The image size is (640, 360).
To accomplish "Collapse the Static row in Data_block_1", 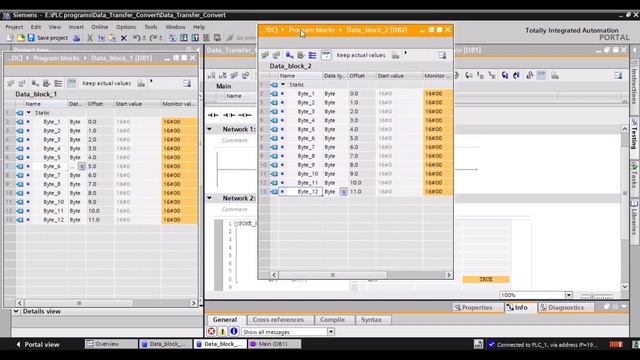I will (29, 113).
